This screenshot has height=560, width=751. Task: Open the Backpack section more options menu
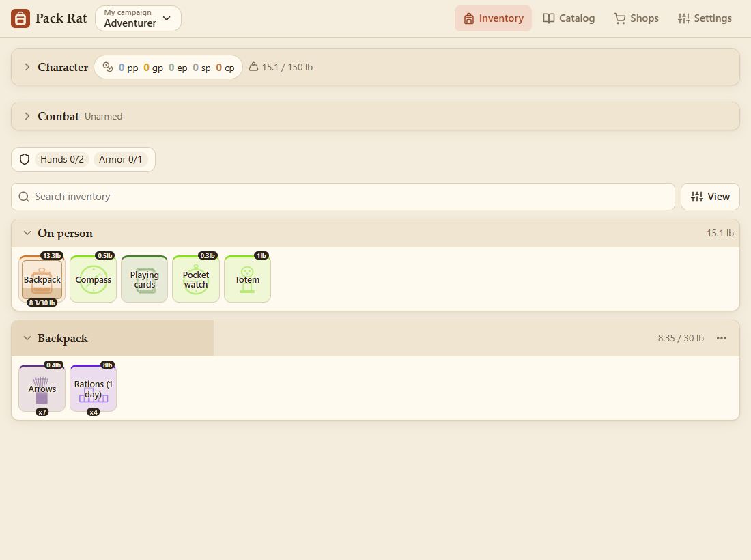[722, 338]
